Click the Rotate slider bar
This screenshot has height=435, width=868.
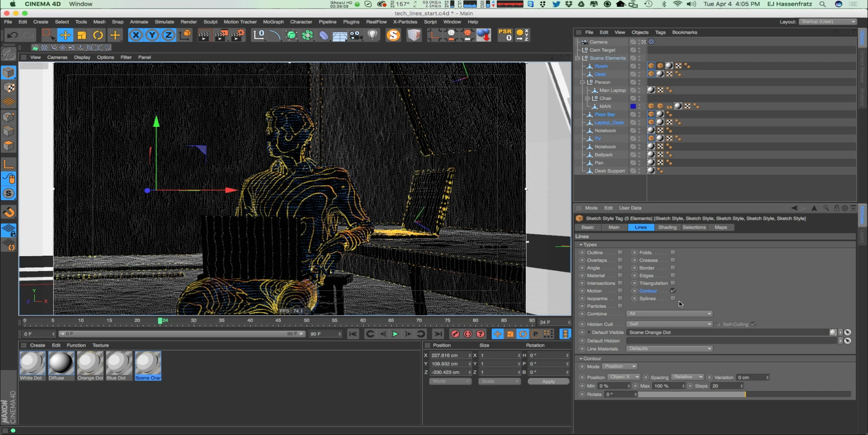(x=745, y=394)
